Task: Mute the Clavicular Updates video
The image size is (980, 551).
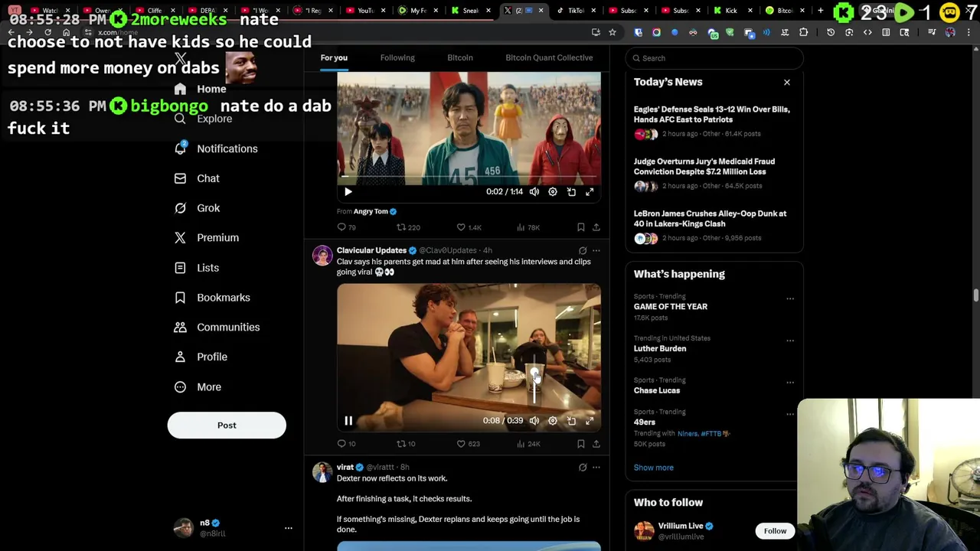Action: tap(534, 421)
